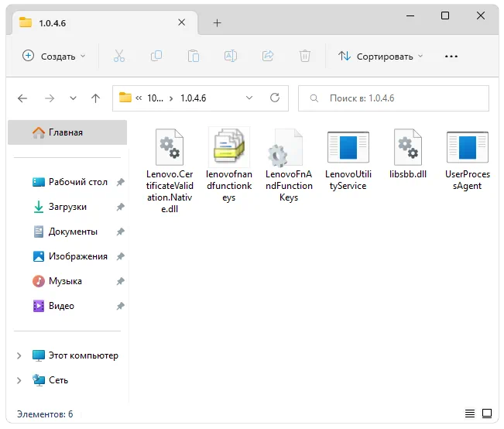This screenshot has height=429, width=504.
Task: Switch to details list view
Action: [470, 414]
